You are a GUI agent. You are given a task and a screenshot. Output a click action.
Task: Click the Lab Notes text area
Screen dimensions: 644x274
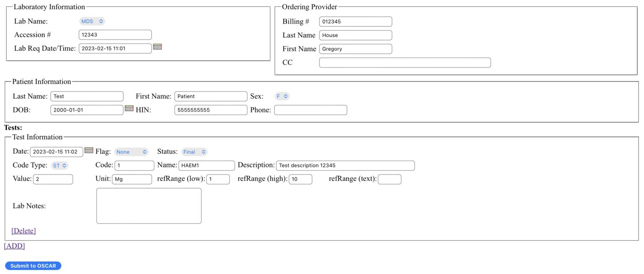tap(148, 205)
